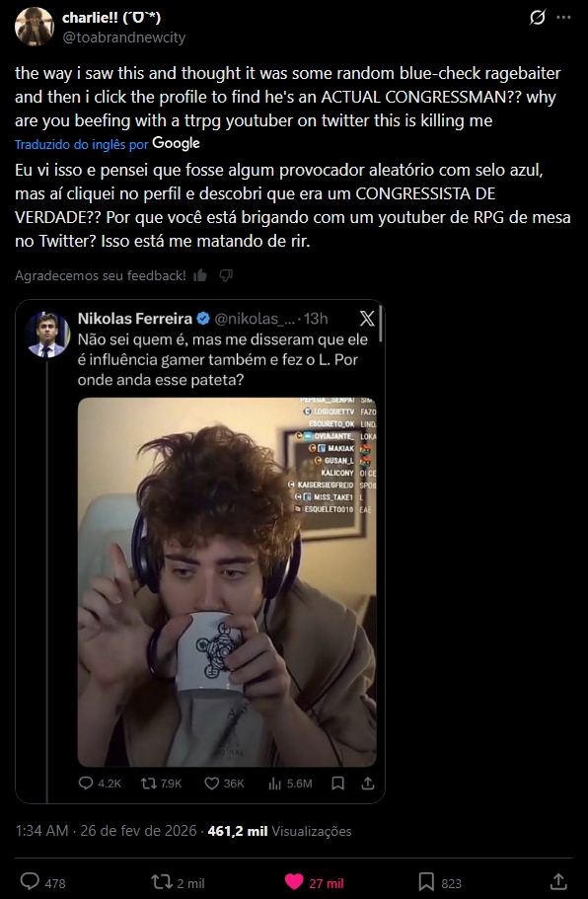Open @toabrandnewcity profile handle
The height and width of the screenshot is (899, 588).
tap(123, 37)
